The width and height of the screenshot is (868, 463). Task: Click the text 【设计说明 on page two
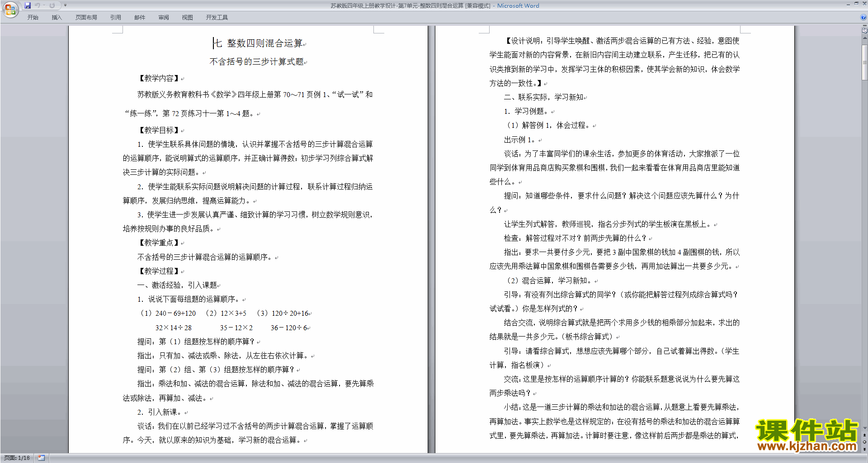point(523,41)
